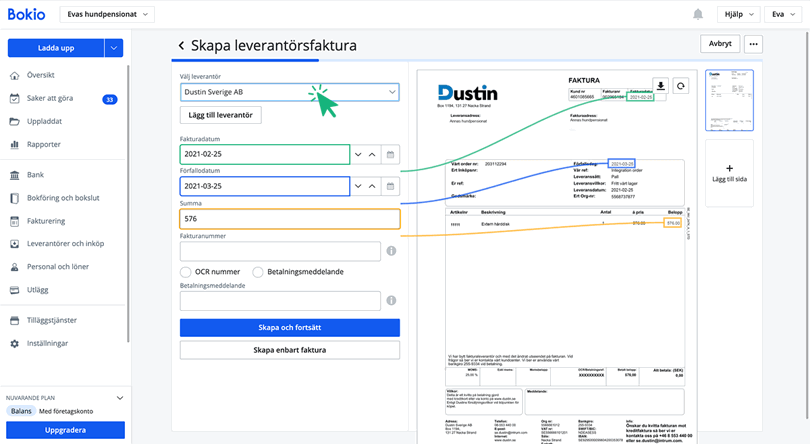The width and height of the screenshot is (810, 444).
Task: Show info about Betalningsmeddelande field
Action: (x=391, y=300)
